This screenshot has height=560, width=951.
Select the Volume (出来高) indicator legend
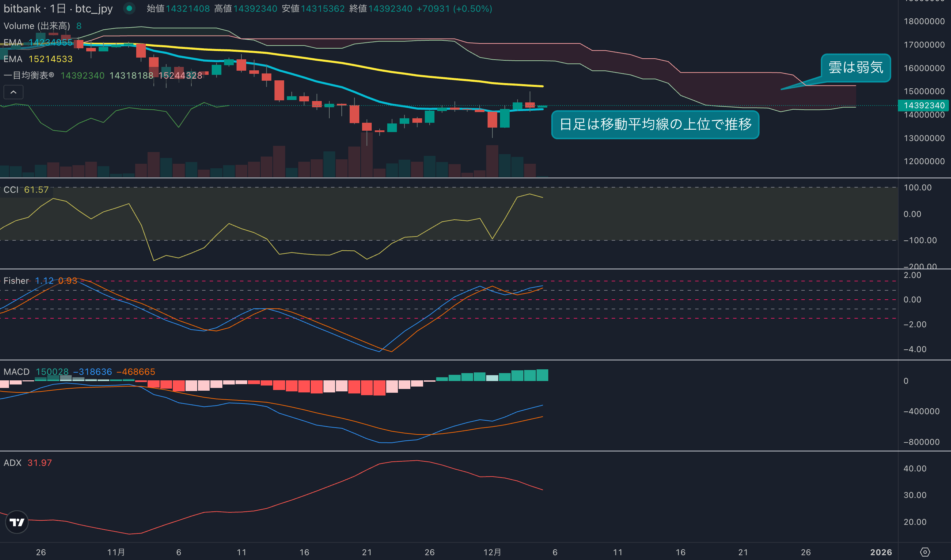point(37,26)
